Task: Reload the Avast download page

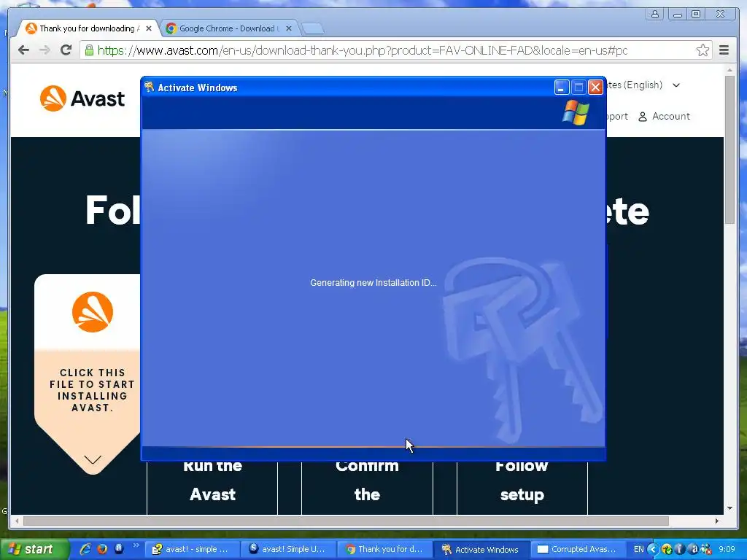Action: pyautogui.click(x=66, y=50)
